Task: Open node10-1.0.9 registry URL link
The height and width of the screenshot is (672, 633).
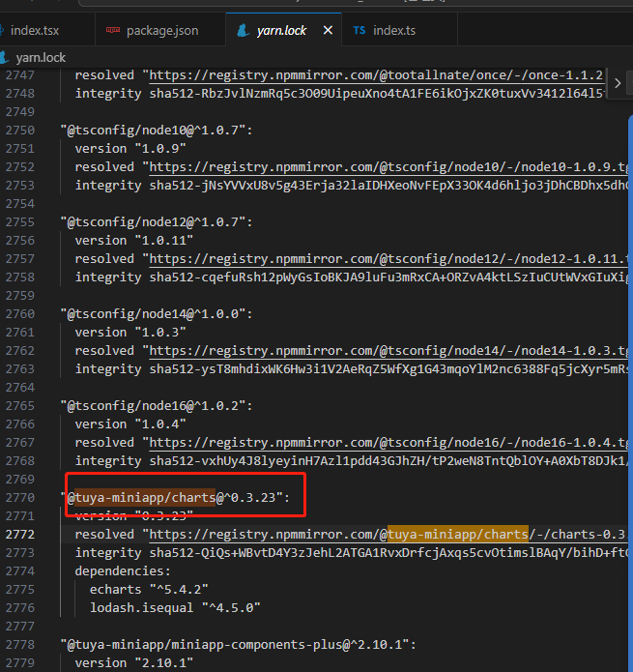Action: (388, 167)
